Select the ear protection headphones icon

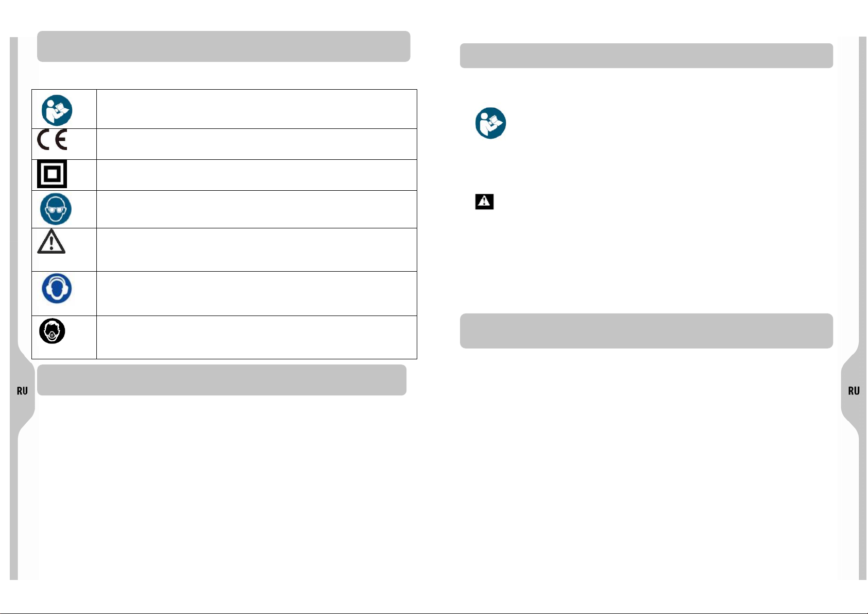click(57, 288)
